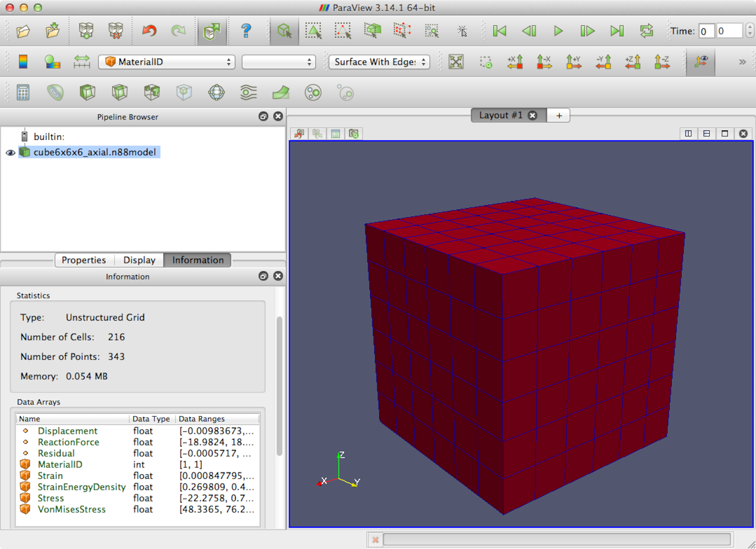
Task: Play the animation
Action: pyautogui.click(x=558, y=31)
